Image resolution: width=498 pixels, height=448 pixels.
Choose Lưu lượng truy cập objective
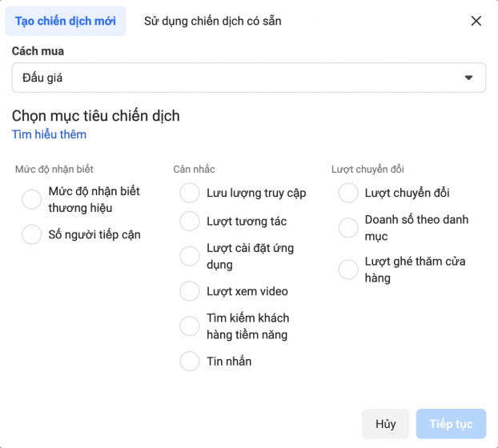190,193
